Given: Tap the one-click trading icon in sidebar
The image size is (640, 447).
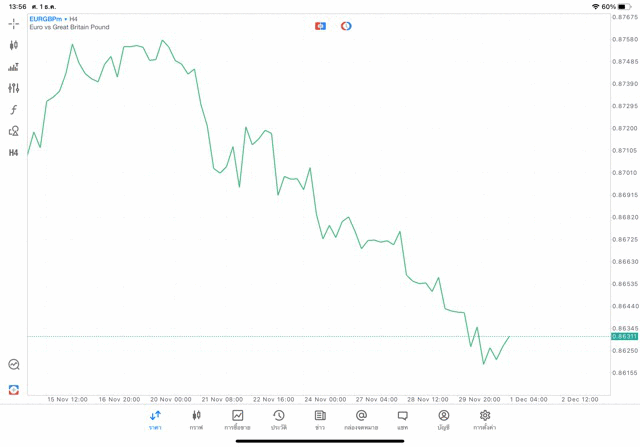Looking at the screenshot, I should pos(13,389).
